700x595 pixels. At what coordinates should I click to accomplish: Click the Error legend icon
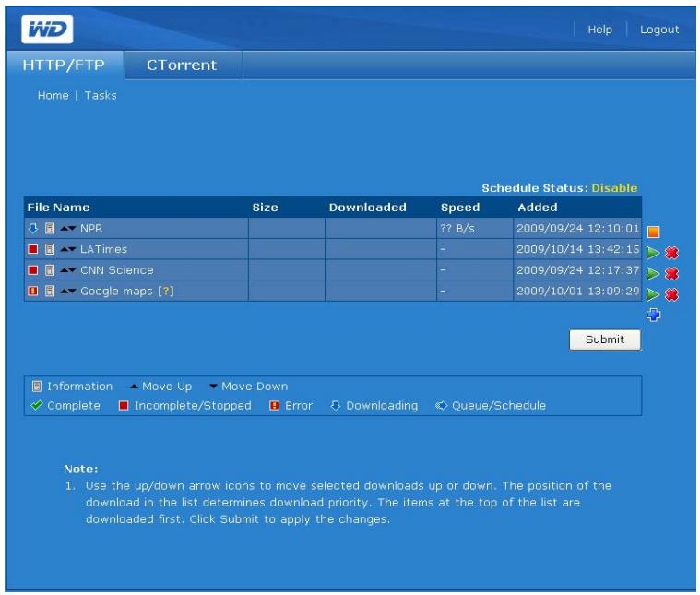275,406
